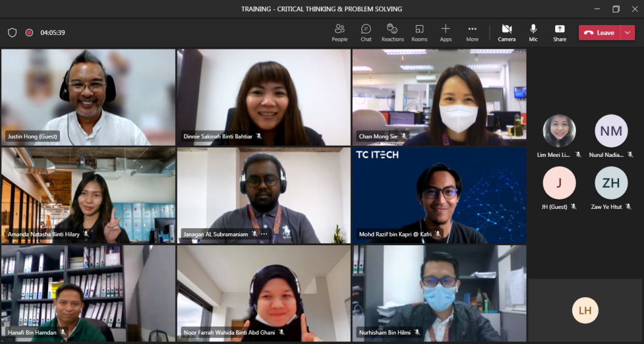Click muted mic icon beside Mohd Razif
Screen dimensions: 644x344
pyautogui.click(x=438, y=234)
